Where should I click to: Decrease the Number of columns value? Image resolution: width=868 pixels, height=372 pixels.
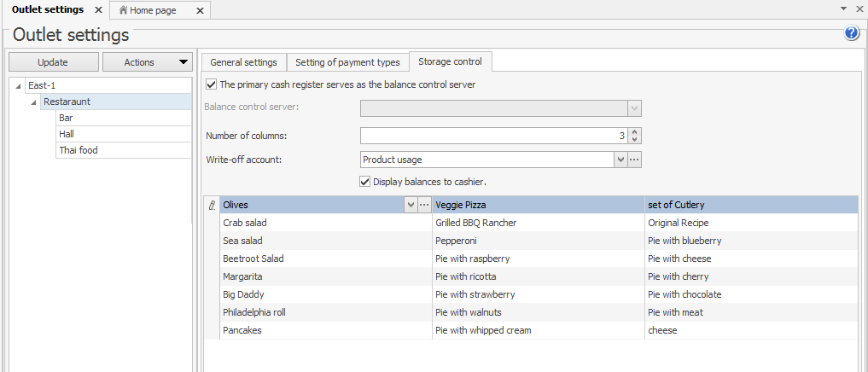(x=634, y=139)
